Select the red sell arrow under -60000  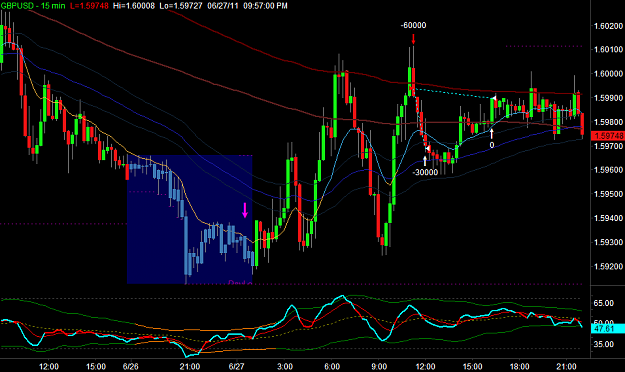413,39
